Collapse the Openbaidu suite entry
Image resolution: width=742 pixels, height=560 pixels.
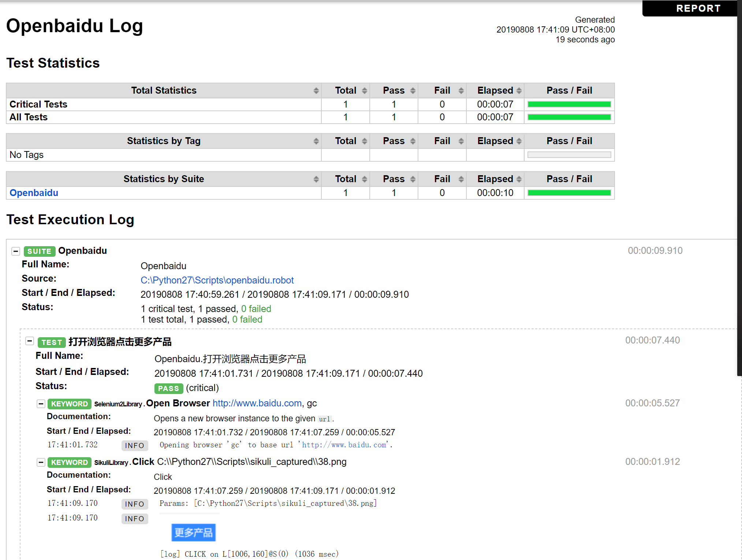coord(15,251)
